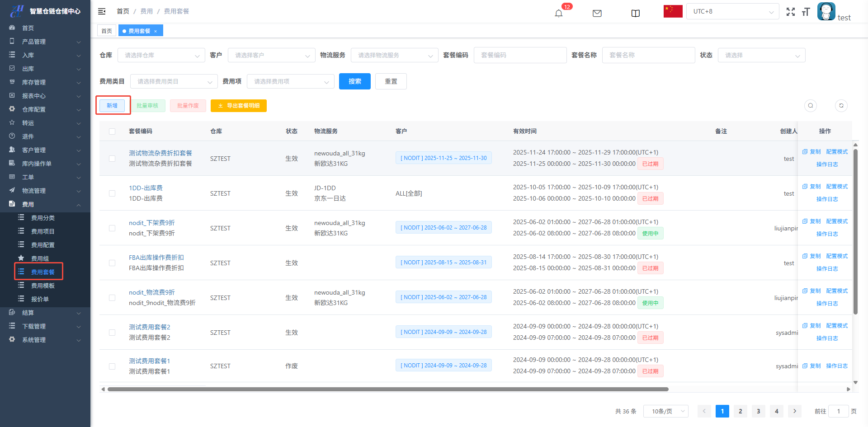Check the 1DD-出库费 row checkbox
The image size is (868, 427).
click(112, 193)
